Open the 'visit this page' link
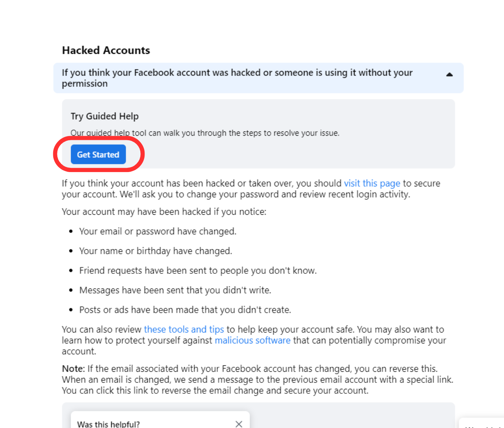 [372, 183]
